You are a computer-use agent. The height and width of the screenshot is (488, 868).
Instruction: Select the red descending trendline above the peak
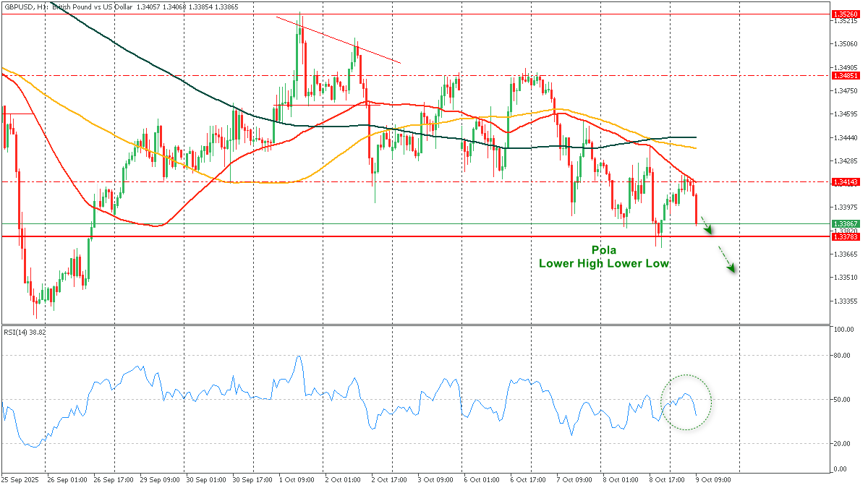point(340,40)
